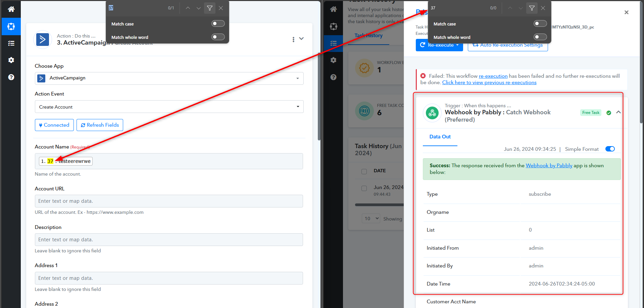Click right panel vertical scrollbar
The width and height of the screenshot is (644, 308).
tap(641, 62)
